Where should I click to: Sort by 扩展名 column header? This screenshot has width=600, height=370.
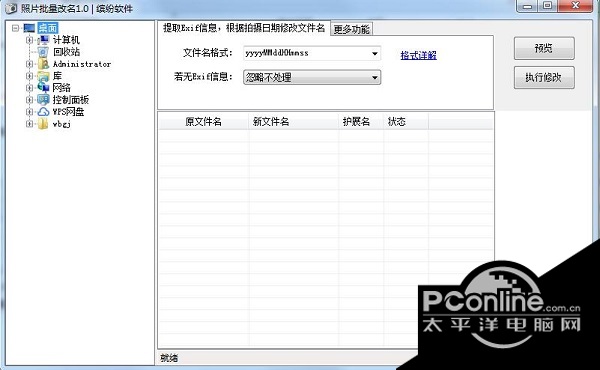[361, 122]
